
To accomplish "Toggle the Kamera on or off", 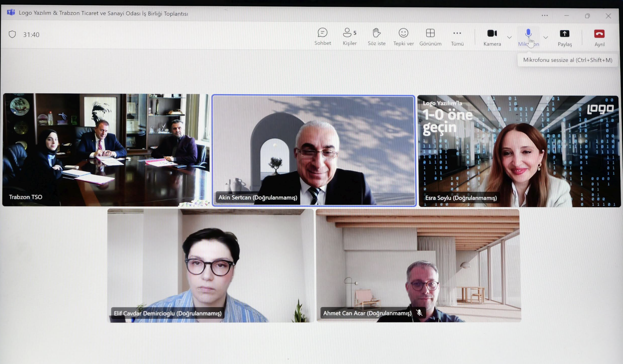I will pos(492,33).
